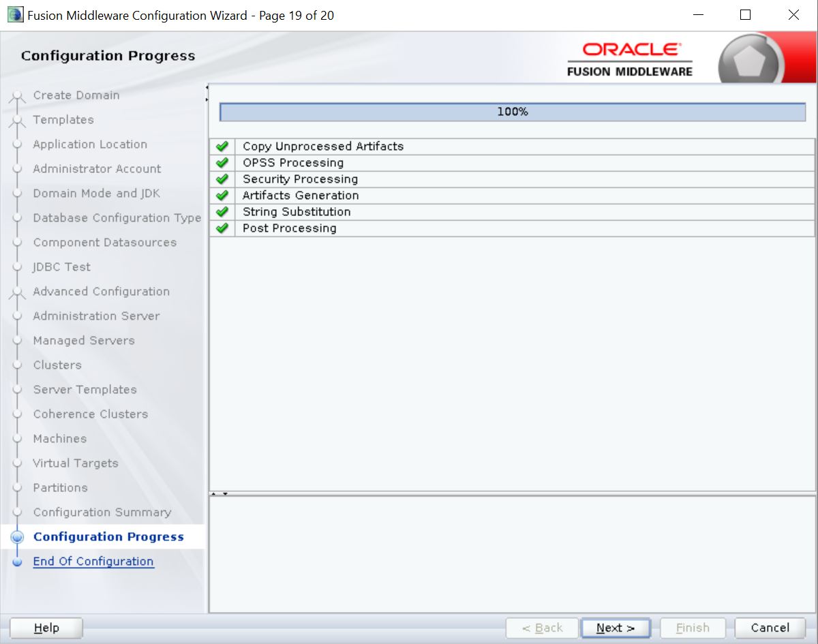Viewport: 818px width, 644px height.
Task: Open the End Of Configuration link
Action: [93, 562]
